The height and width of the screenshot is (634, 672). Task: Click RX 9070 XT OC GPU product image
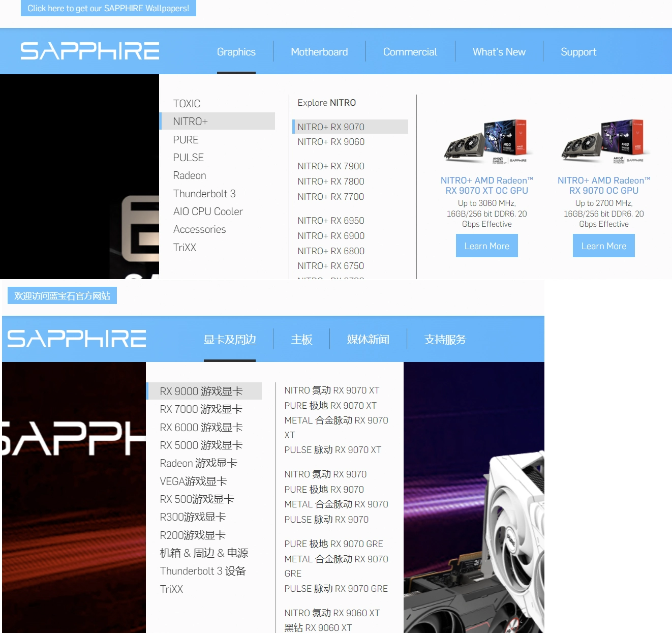tap(486, 142)
